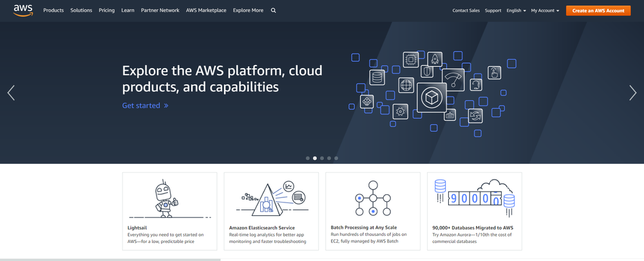Select the third carousel dot
The image size is (644, 261).
tap(322, 158)
